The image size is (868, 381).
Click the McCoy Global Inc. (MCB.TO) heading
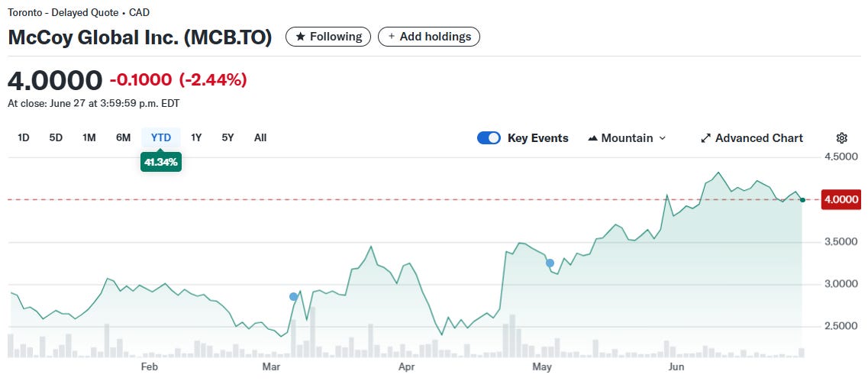point(140,37)
